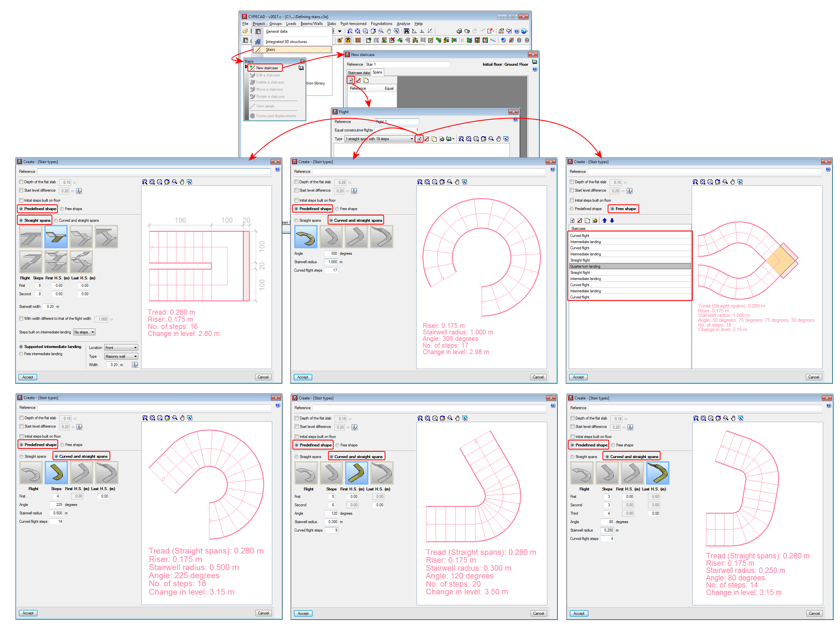The image size is (840, 628).
Task: Click the add span icon in New staircase Spans tab
Action: click(x=351, y=81)
